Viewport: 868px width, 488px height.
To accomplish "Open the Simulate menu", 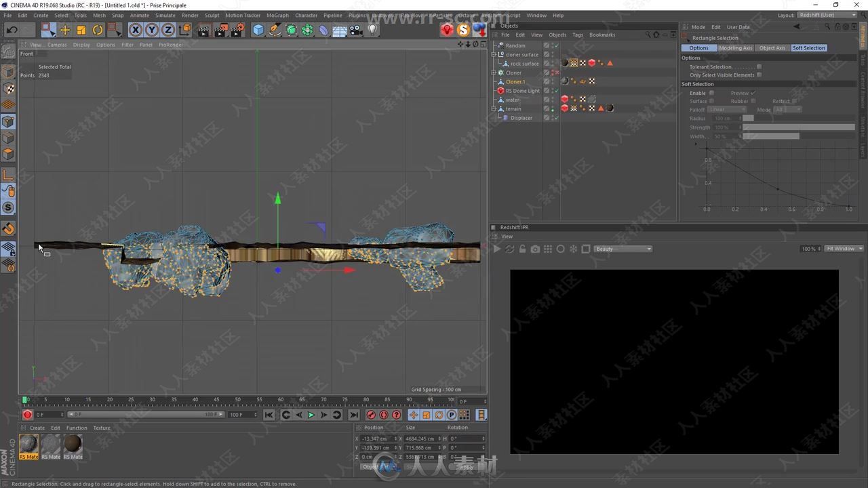I will pyautogui.click(x=165, y=15).
